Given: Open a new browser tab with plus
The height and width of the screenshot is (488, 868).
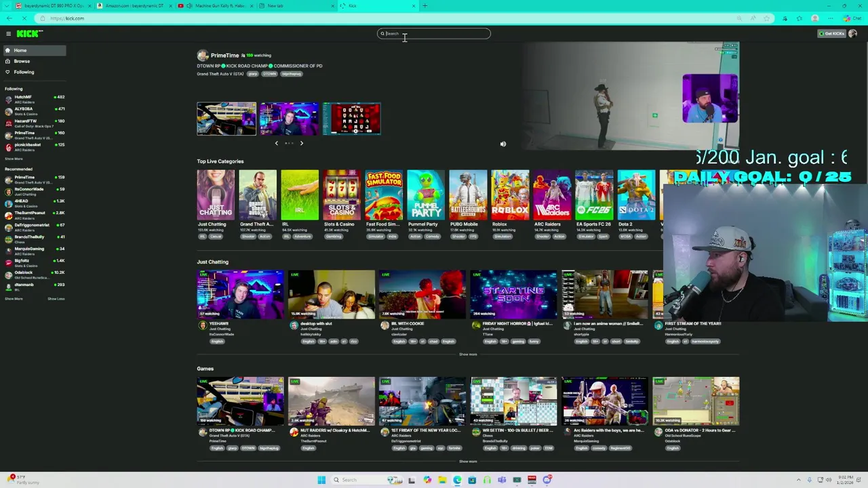Looking at the screenshot, I should coord(425,5).
